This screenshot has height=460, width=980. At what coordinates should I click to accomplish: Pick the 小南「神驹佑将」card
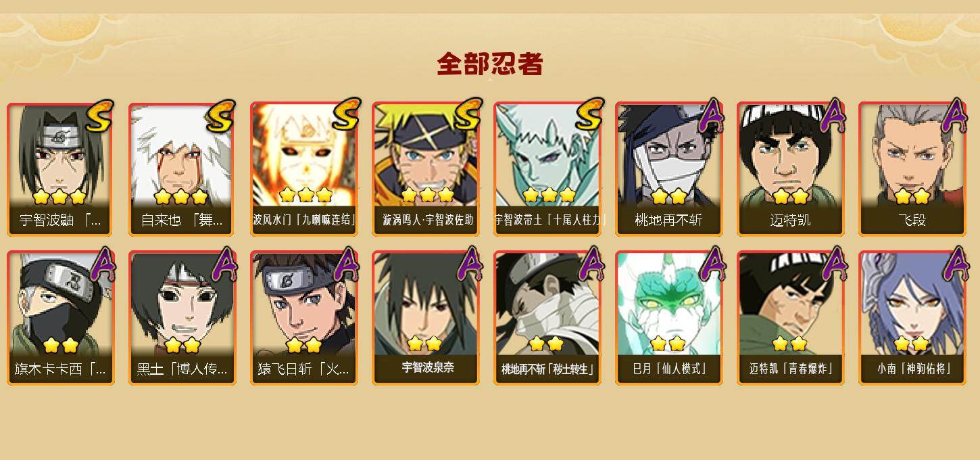point(912,318)
